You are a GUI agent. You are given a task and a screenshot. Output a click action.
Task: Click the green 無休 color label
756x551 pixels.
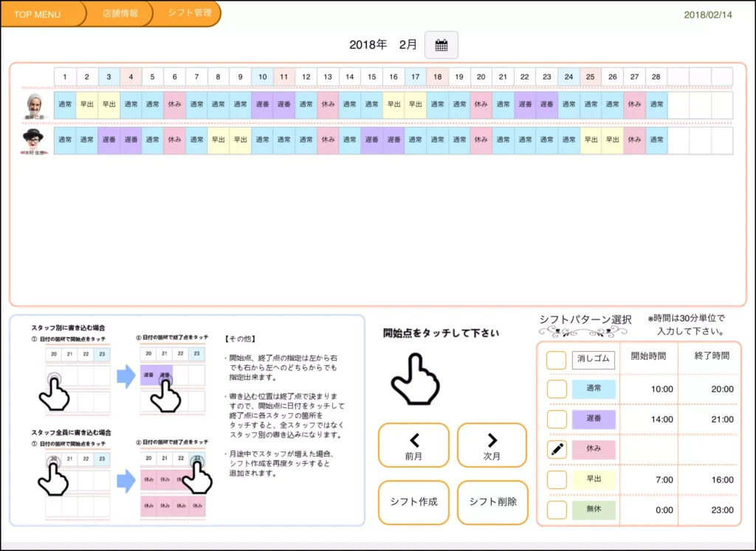pos(594,510)
